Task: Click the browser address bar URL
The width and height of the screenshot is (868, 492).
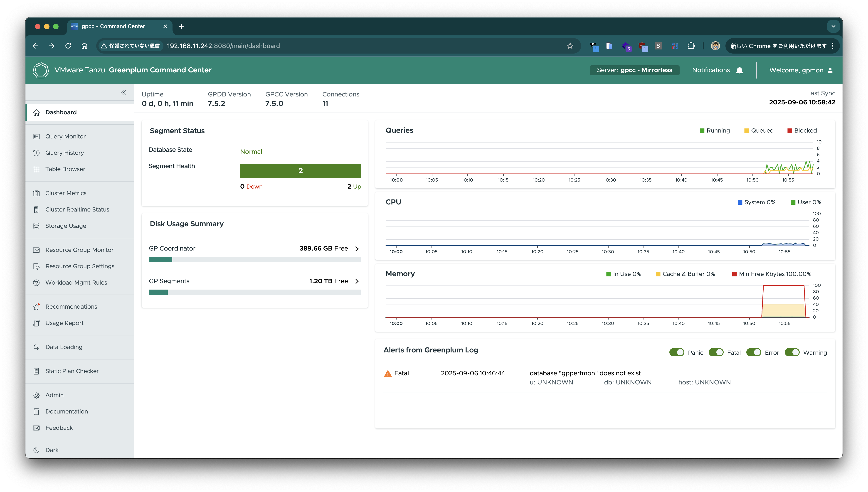Action: coord(223,46)
